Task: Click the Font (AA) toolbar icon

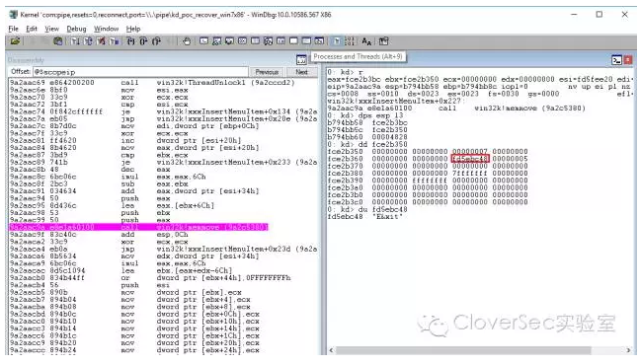Action: coord(366,41)
